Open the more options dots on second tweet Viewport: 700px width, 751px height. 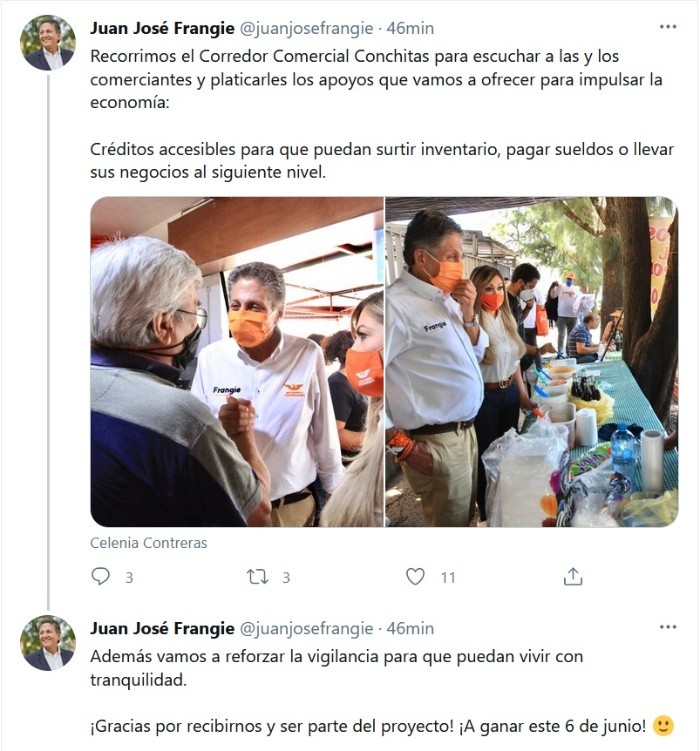point(668,627)
